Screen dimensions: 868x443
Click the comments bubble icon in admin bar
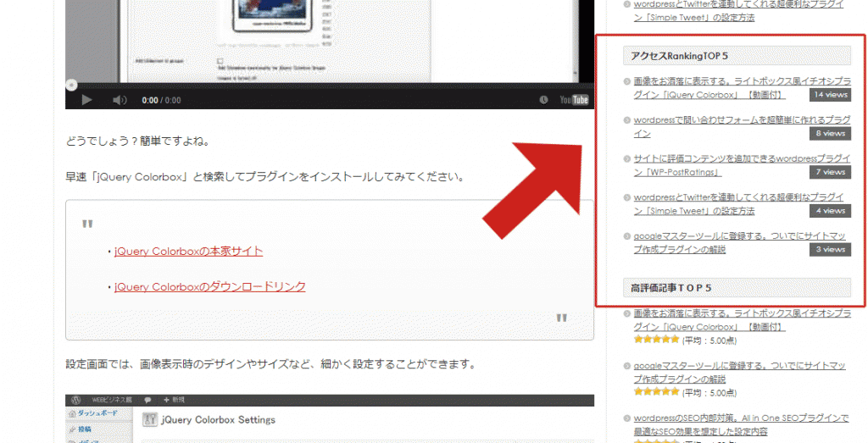(x=147, y=400)
